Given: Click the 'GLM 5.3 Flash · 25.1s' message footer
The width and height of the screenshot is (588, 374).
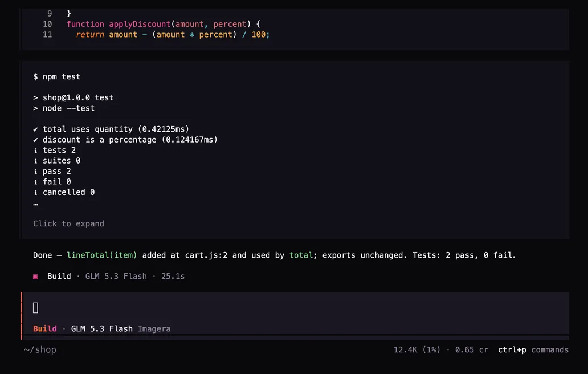Looking at the screenshot, I should [x=135, y=276].
